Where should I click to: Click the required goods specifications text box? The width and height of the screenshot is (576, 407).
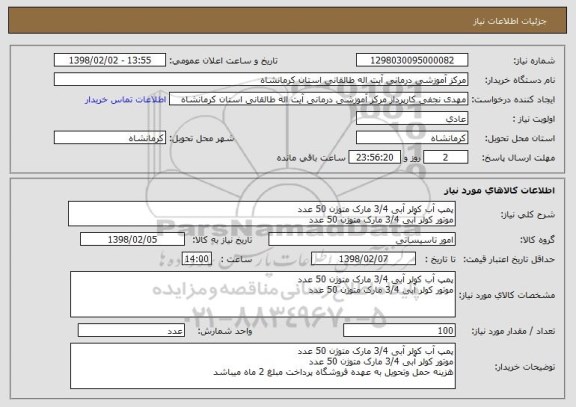(x=263, y=295)
